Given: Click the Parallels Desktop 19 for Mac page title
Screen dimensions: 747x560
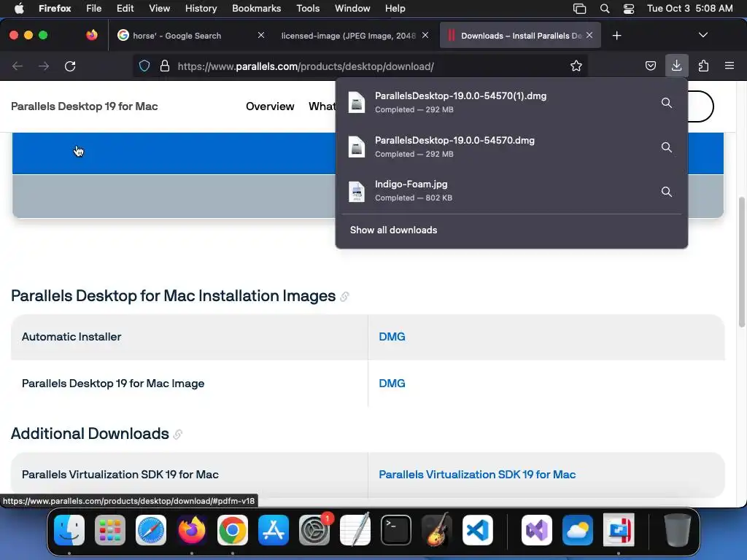Looking at the screenshot, I should [85, 106].
